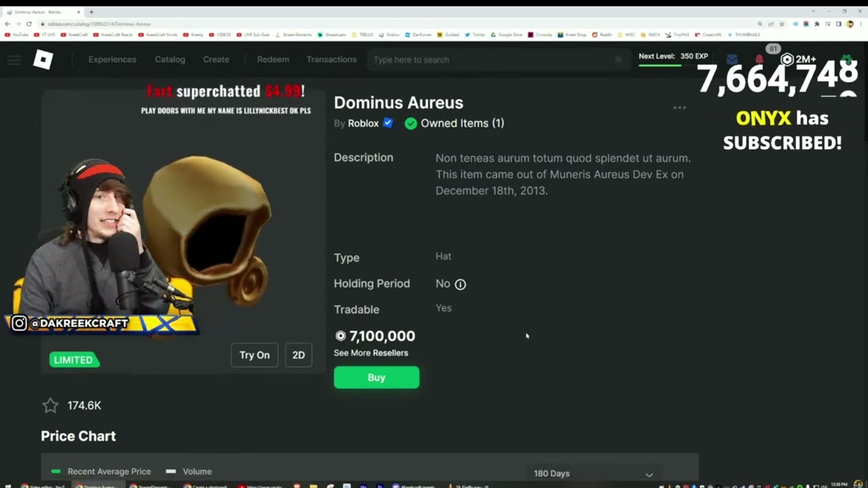Select the 'Dominus Aureus - Roblox' browser tab
868x488 pixels.
42,12
